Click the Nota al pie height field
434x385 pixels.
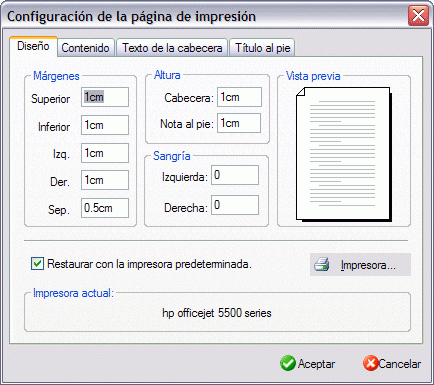239,123
